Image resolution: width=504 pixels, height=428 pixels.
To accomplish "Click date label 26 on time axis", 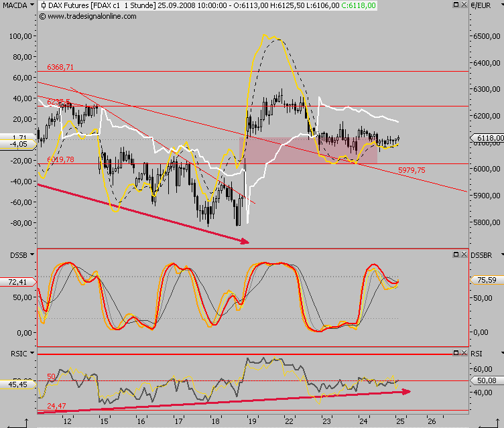I will tap(432, 421).
